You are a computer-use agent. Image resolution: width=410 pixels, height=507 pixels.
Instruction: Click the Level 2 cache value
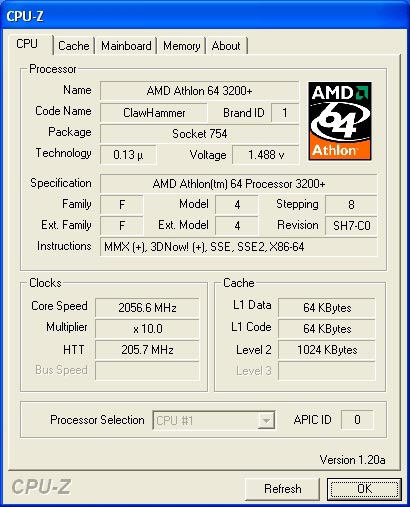327,350
